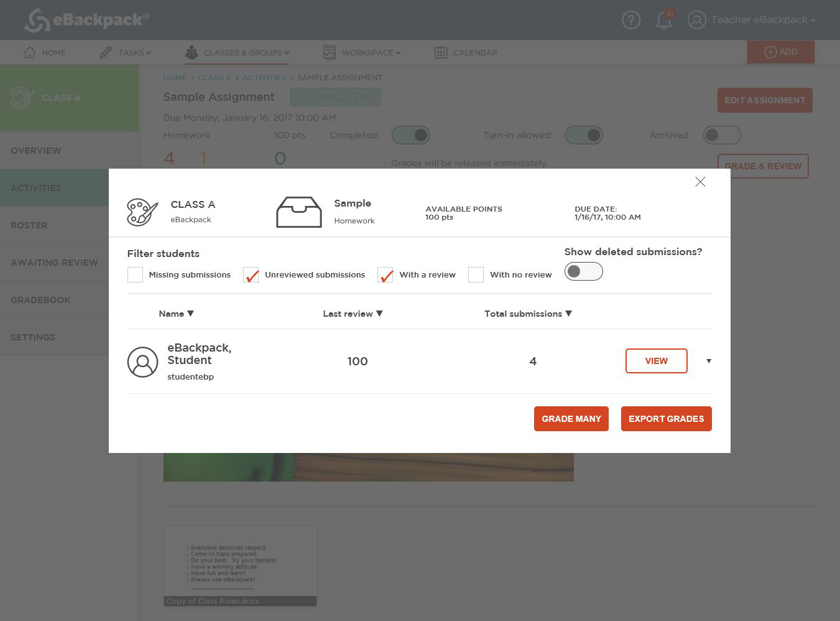
Task: Select Overview in the sidebar
Action: [70, 151]
